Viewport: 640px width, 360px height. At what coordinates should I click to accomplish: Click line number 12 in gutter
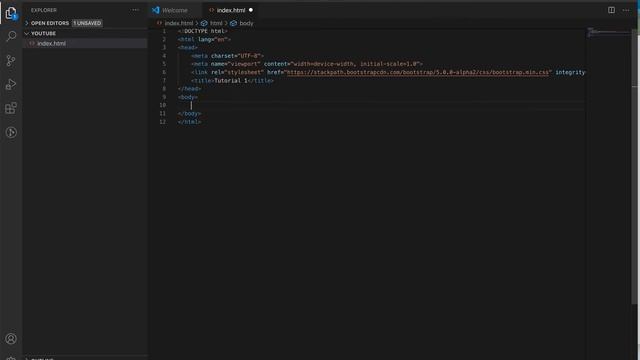point(162,122)
